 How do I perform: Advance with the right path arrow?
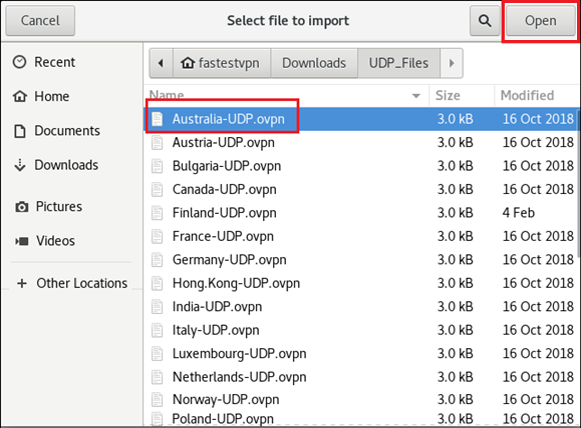[451, 63]
